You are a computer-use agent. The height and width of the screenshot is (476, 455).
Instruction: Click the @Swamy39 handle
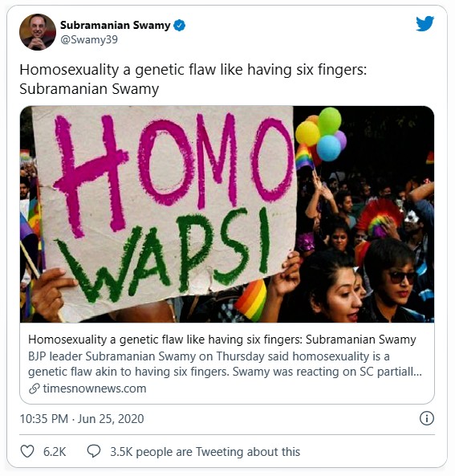coord(89,40)
